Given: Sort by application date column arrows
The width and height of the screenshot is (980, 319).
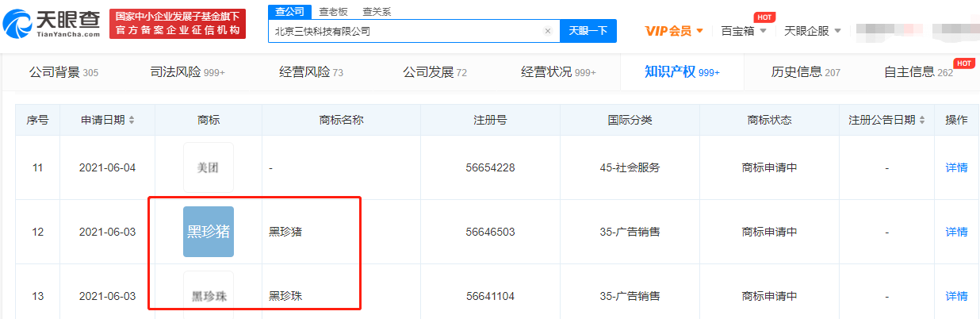Looking at the screenshot, I should point(132,121).
